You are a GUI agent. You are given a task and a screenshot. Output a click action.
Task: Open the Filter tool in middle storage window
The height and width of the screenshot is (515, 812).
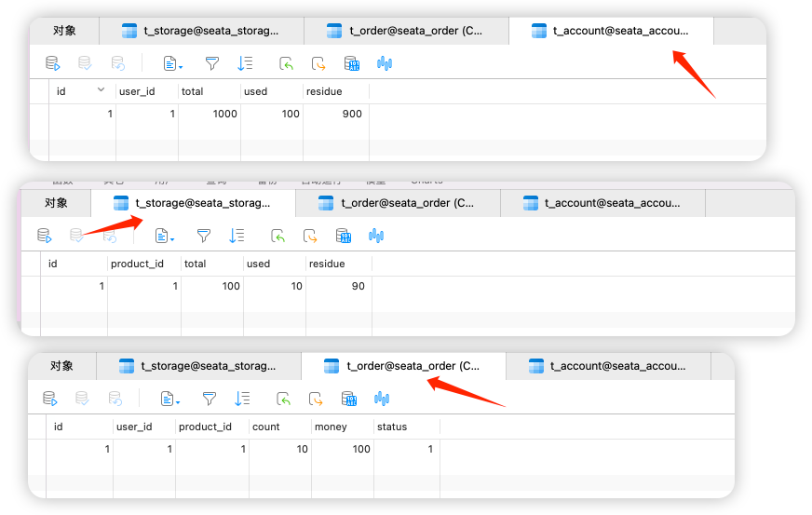pos(204,236)
